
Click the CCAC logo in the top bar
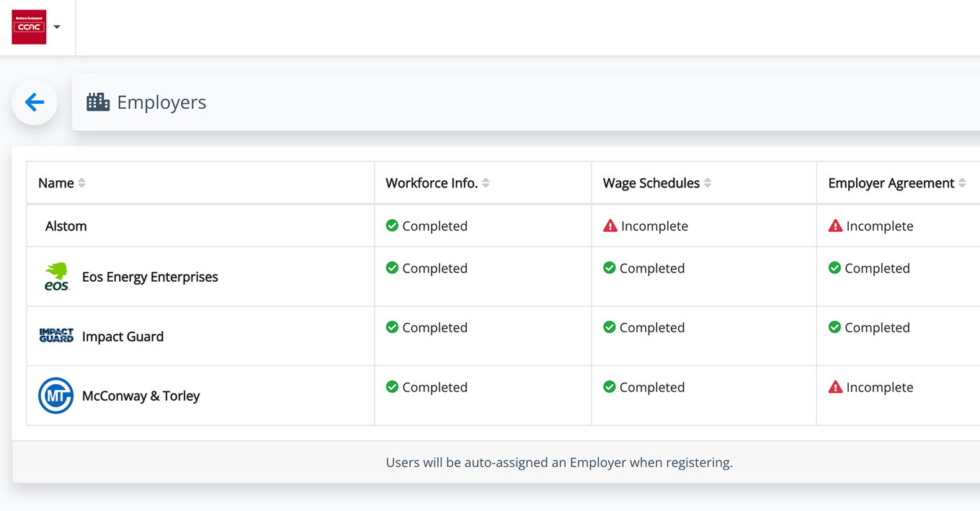pos(28,27)
